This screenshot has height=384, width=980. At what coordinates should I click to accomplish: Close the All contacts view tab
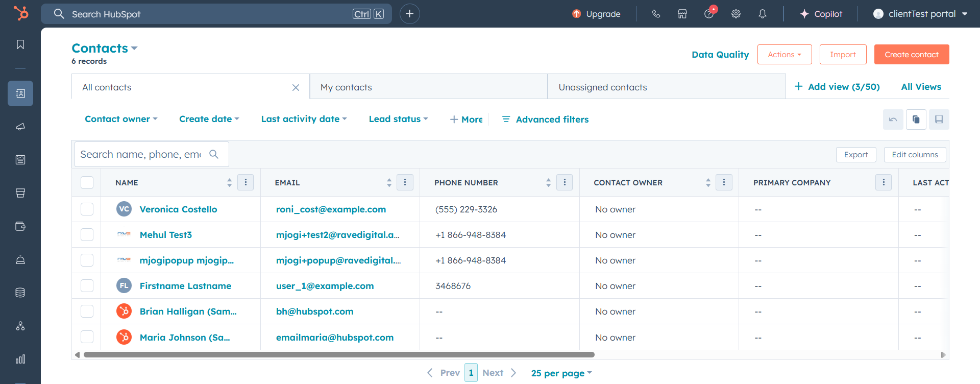click(x=296, y=88)
